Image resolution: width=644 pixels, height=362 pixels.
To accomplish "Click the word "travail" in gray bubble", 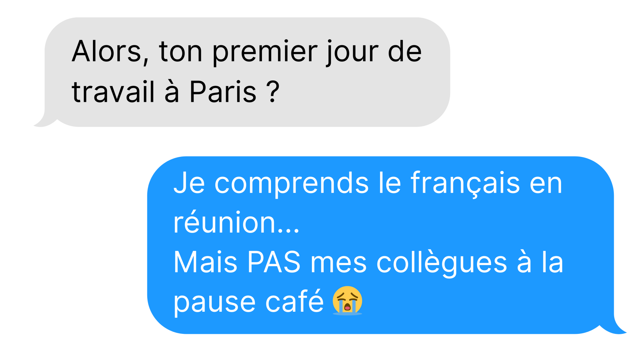I will pyautogui.click(x=113, y=91).
